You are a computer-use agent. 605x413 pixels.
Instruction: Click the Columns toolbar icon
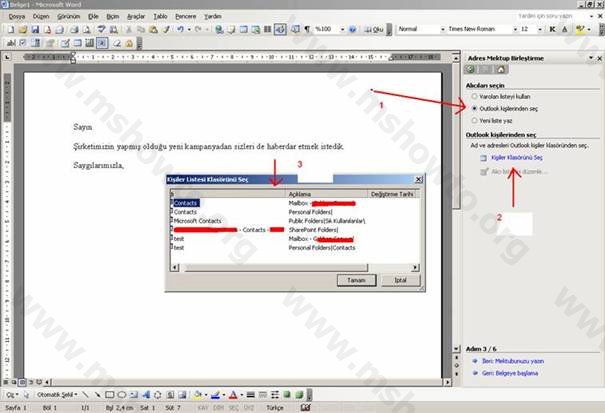coord(267,29)
